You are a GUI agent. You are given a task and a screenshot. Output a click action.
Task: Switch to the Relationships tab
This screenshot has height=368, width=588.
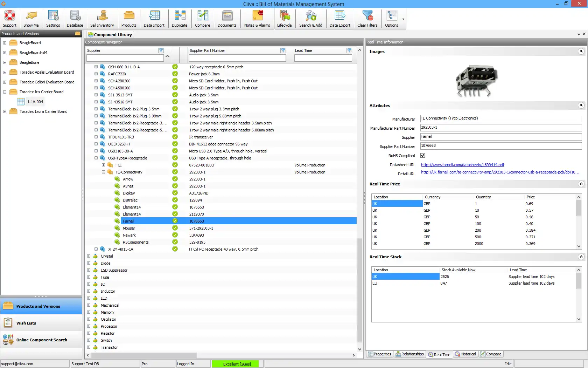(409, 354)
